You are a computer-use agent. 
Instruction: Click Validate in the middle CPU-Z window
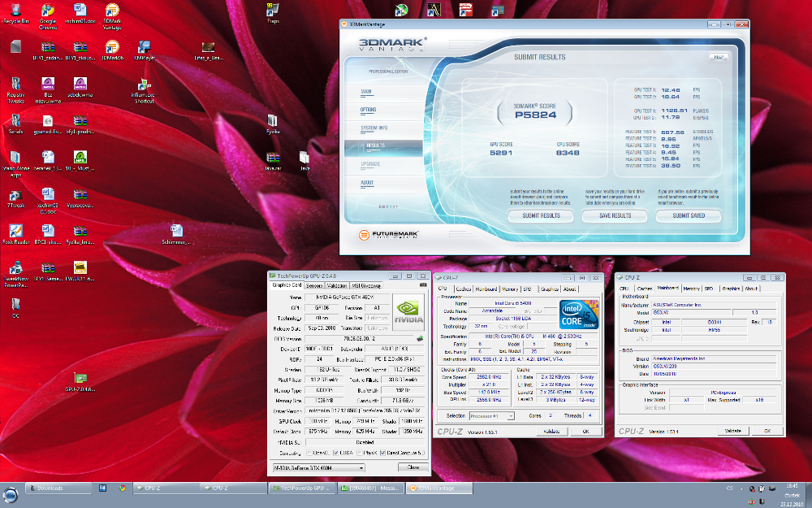click(x=551, y=432)
